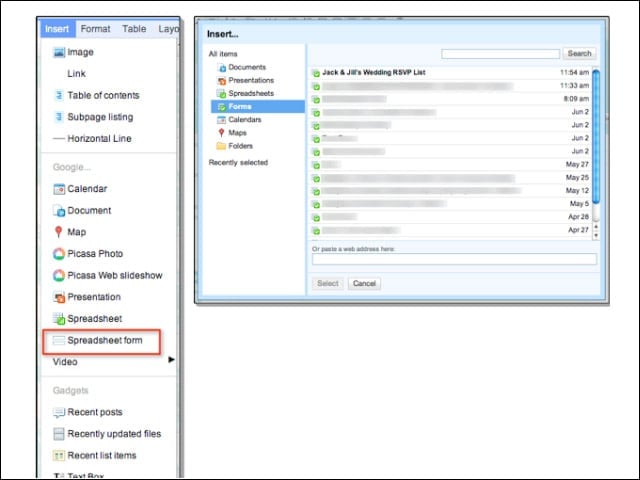Click the Subpage listing icon
This screenshot has width=640, height=480.
click(x=59, y=117)
